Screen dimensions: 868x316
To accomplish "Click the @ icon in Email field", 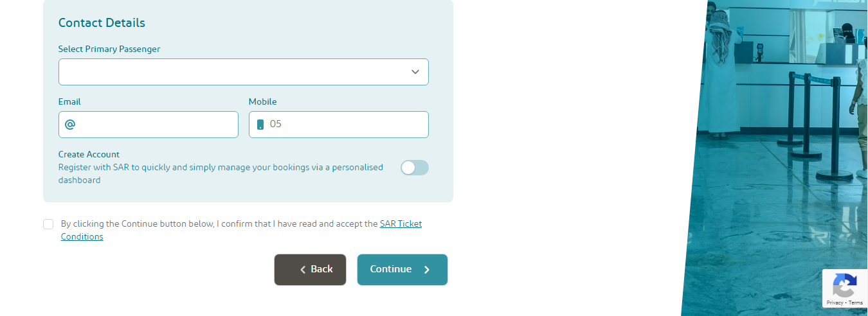I will click(70, 125).
